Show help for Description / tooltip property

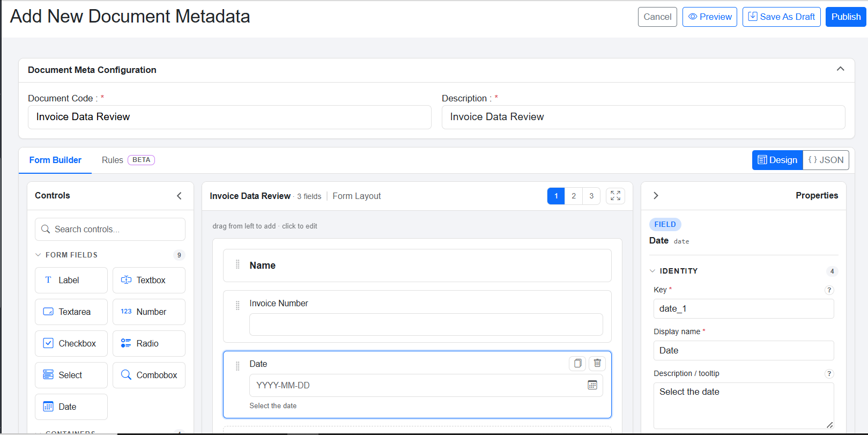click(829, 374)
